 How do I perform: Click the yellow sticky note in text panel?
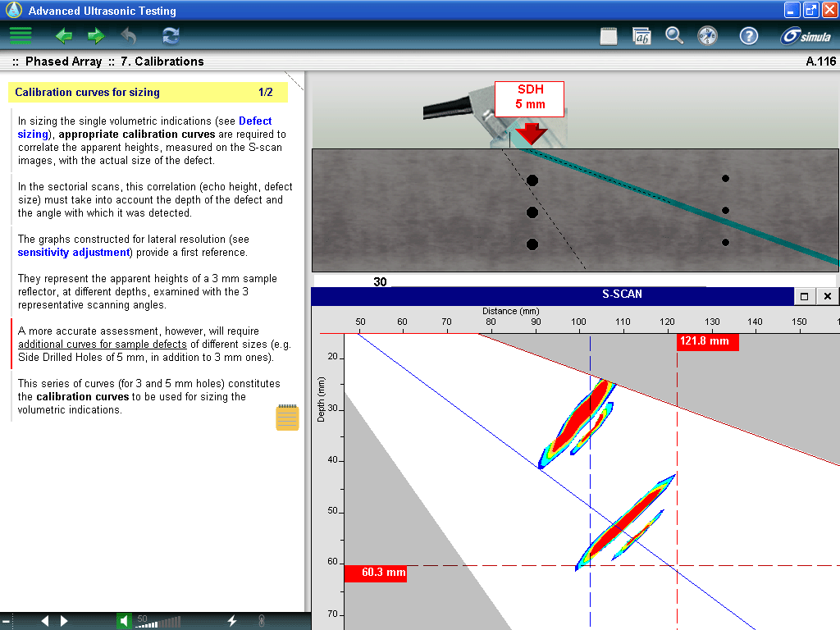coord(287,418)
